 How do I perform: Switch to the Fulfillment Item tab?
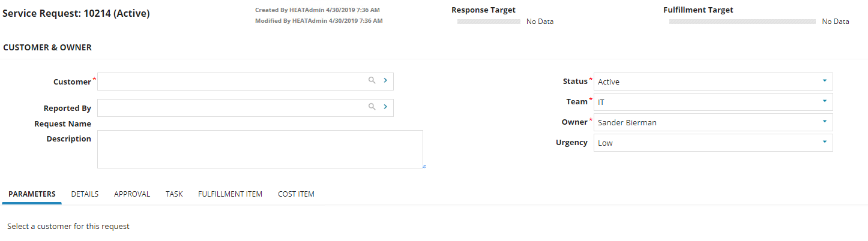[x=230, y=194]
